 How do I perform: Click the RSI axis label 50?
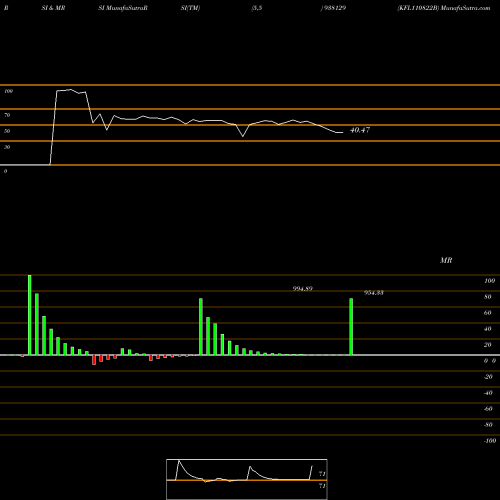(x=7, y=131)
